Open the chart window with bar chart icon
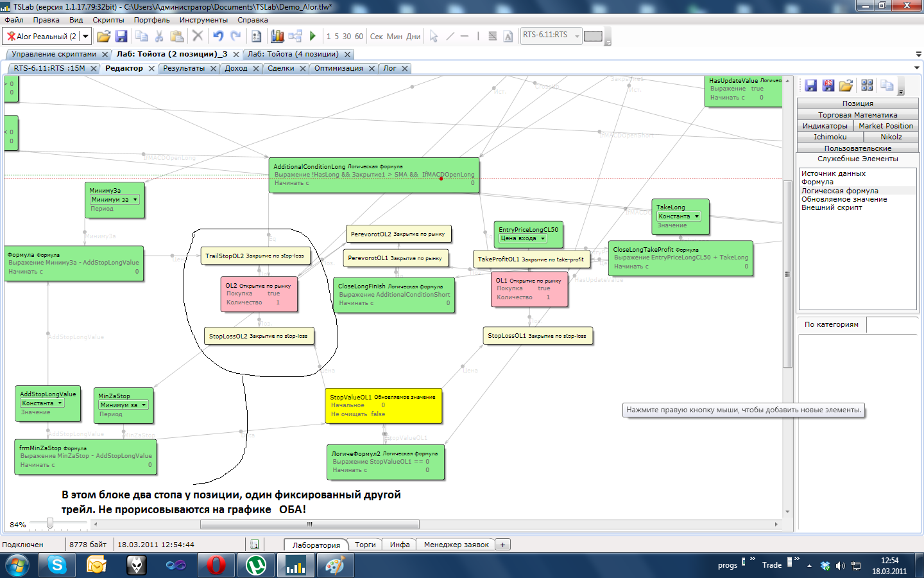 point(277,36)
